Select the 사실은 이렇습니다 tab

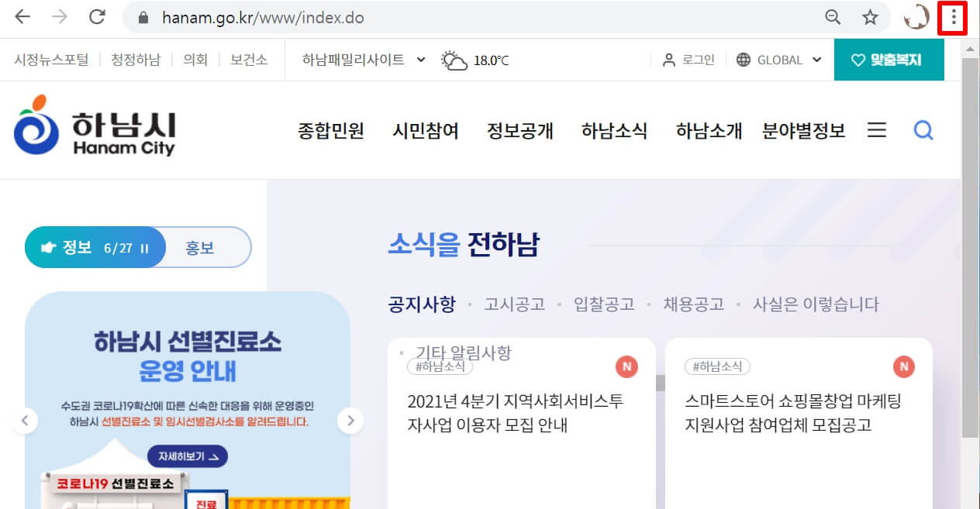(816, 304)
